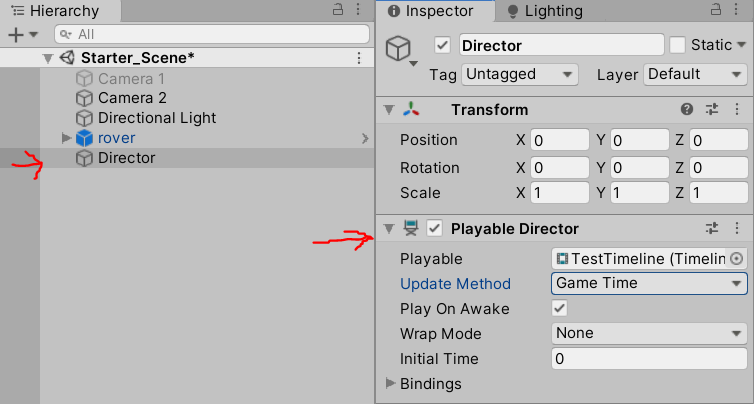
Task: Switch to the Lighting tab
Action: (546, 11)
